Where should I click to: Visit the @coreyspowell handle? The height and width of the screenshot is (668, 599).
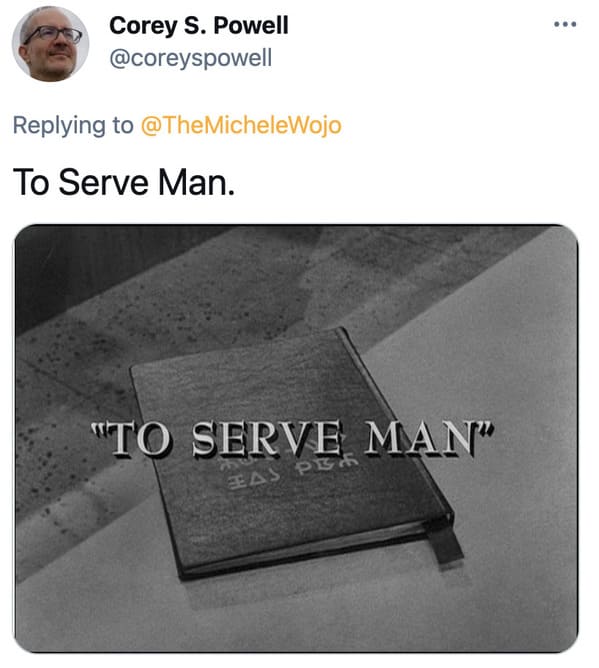pyautogui.click(x=190, y=58)
